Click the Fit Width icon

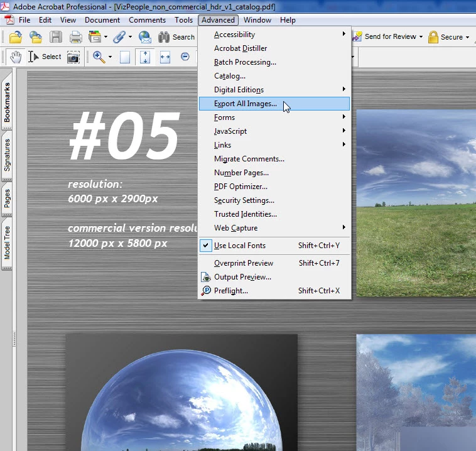tap(165, 57)
